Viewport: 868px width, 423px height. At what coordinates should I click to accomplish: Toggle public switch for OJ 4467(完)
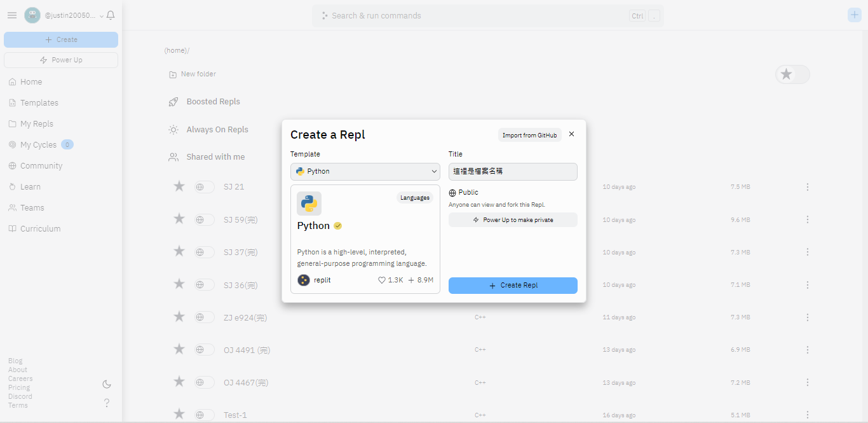point(204,382)
